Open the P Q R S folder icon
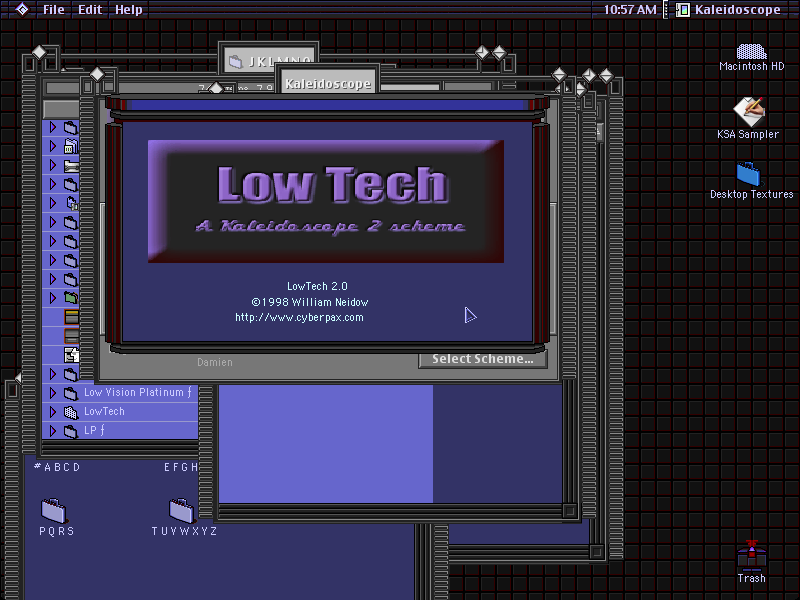The height and width of the screenshot is (600, 800). coord(54,510)
